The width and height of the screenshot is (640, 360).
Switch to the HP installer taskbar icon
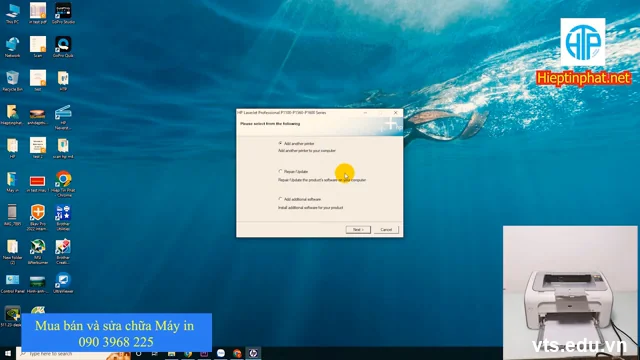[x=253, y=353]
